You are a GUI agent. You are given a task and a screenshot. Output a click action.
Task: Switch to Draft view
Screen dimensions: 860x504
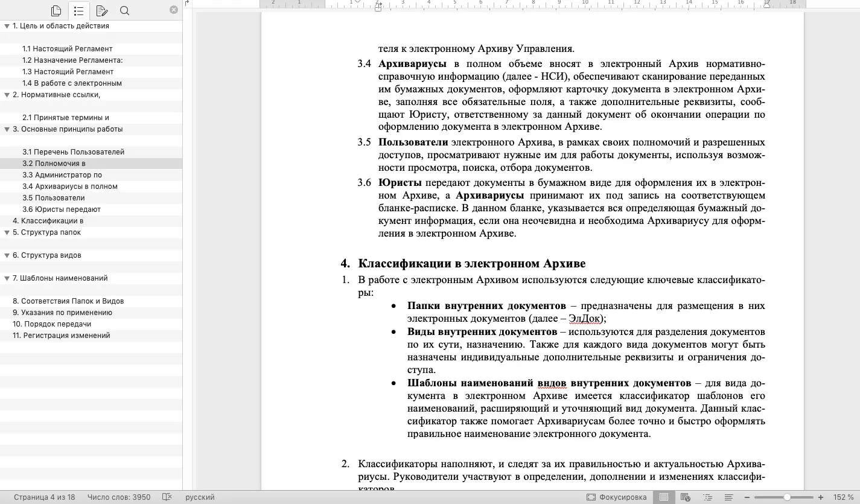(729, 497)
